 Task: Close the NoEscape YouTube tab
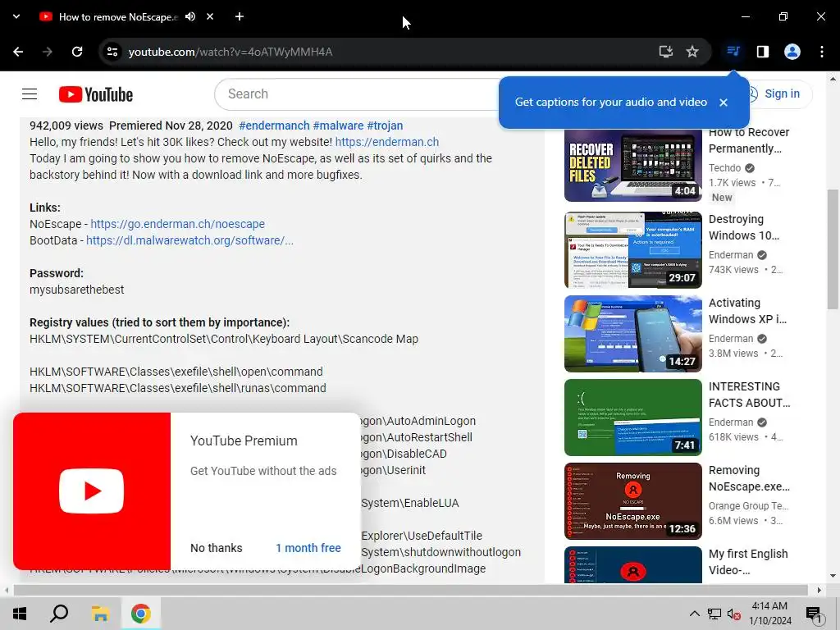click(210, 16)
